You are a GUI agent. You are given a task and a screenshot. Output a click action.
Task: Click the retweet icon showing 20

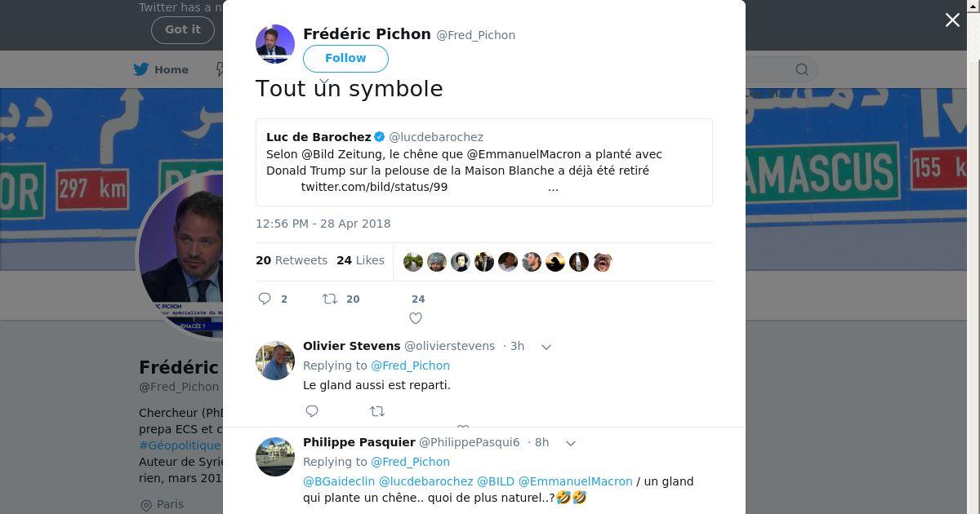pyautogui.click(x=330, y=299)
